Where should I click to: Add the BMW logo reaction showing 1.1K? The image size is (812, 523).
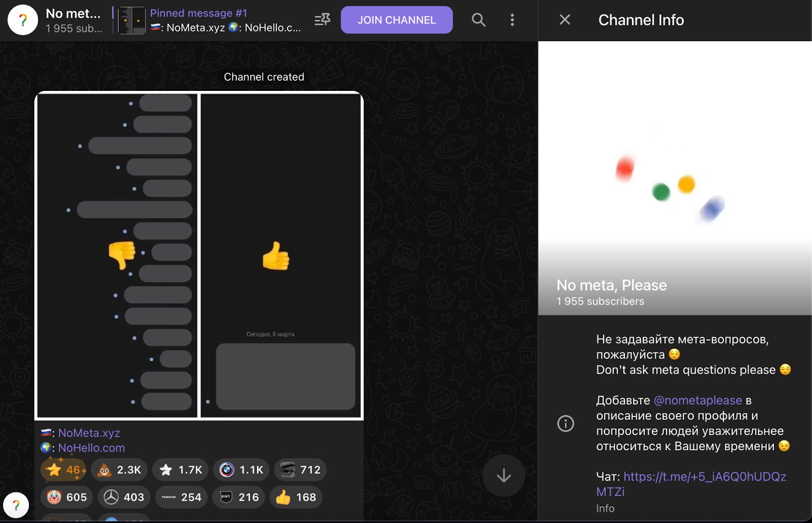click(242, 470)
